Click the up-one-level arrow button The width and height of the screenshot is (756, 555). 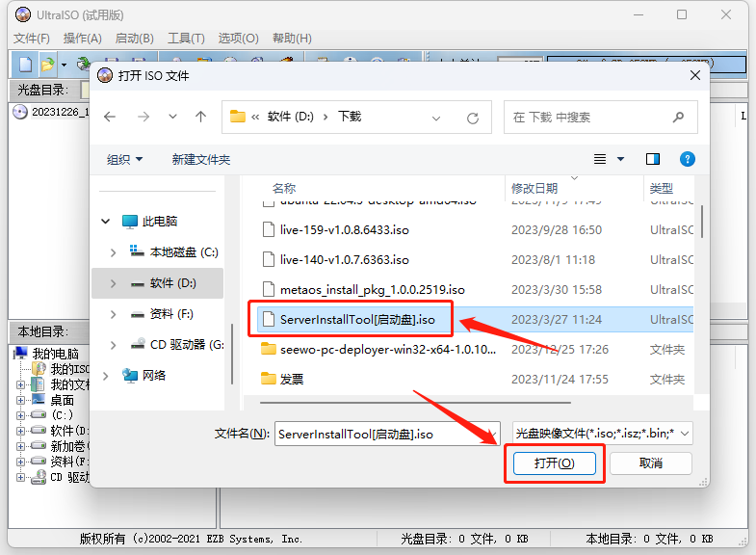coord(200,117)
